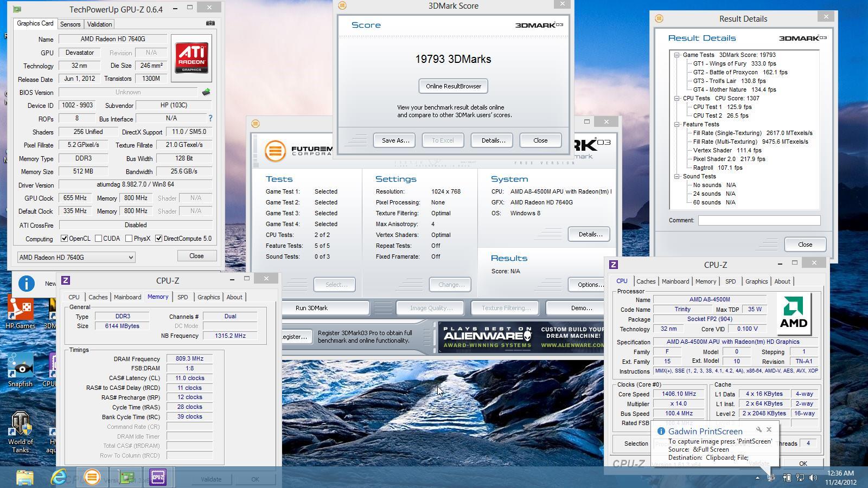Collapse the Game Tests tree node
Screen dimensions: 868x488
[x=677, y=55]
